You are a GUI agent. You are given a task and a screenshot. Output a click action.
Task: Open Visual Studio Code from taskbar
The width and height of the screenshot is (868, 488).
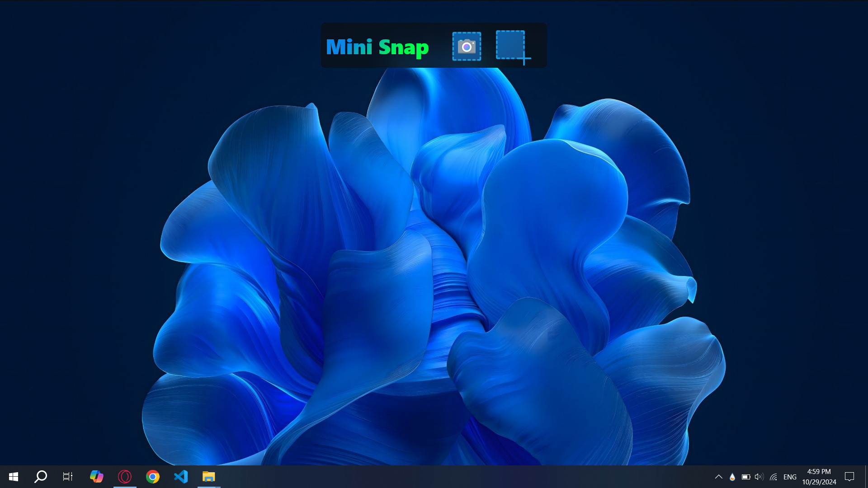(181, 477)
